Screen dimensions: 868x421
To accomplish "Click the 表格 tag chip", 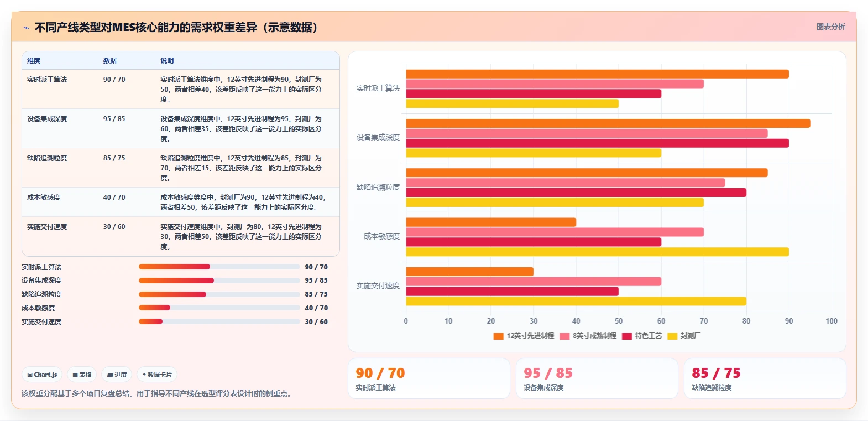I will 82,375.
